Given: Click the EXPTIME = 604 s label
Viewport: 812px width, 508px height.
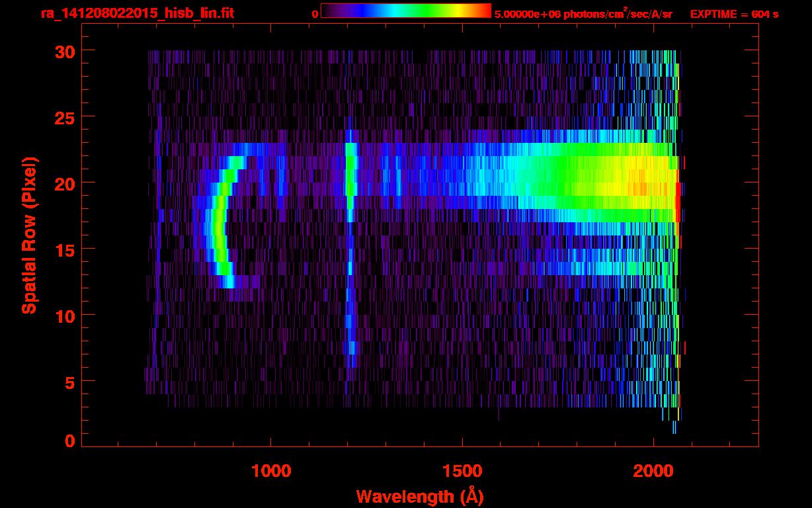Looking at the screenshot, I should [x=734, y=14].
